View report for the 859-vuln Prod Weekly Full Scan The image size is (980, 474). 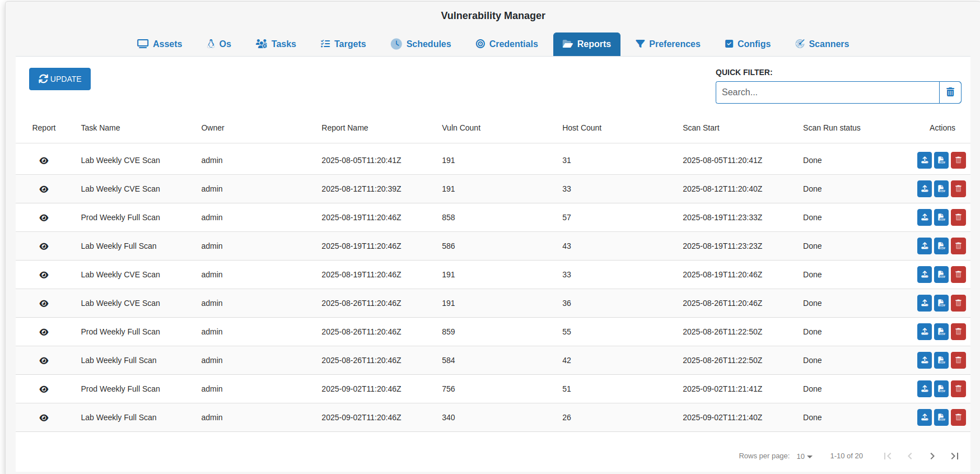coord(44,332)
